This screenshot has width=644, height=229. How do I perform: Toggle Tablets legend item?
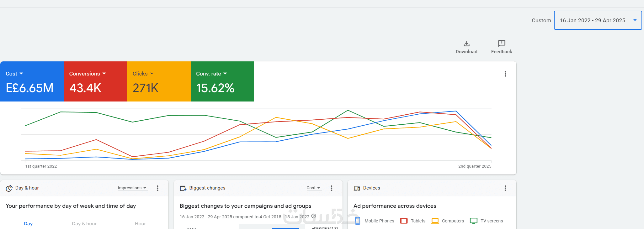tap(413, 221)
